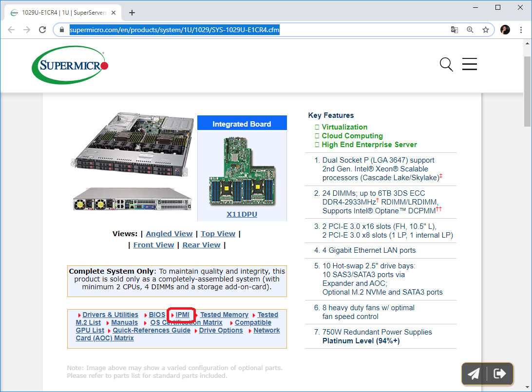This screenshot has width=532, height=392.
Task: Open the Tested Memory link
Action: click(224, 315)
